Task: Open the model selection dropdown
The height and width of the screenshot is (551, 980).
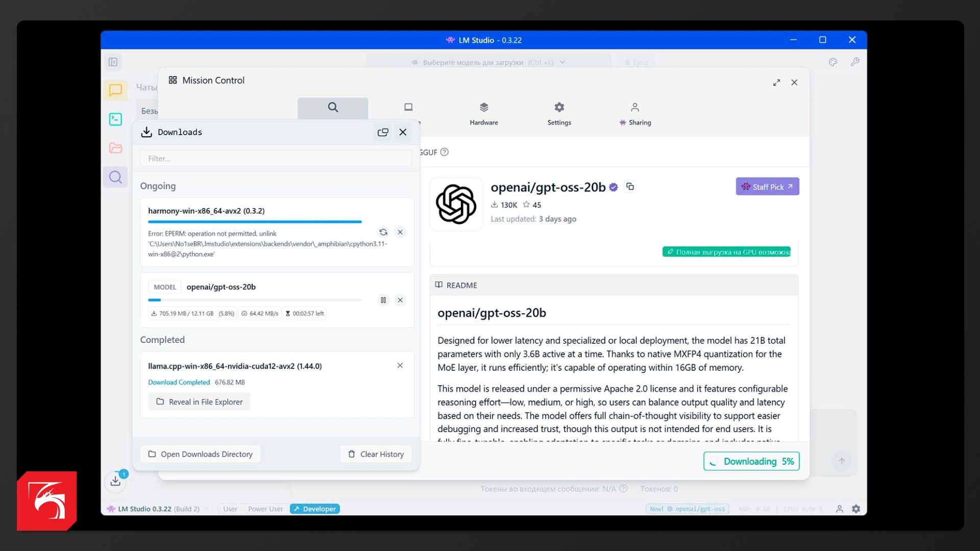Action: [488, 62]
